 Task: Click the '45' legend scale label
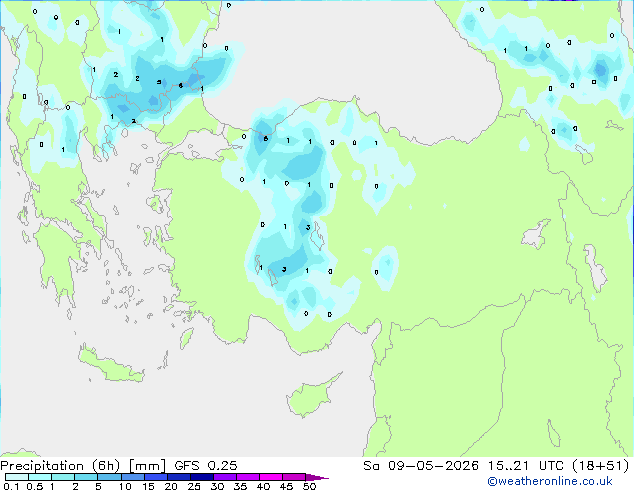(x=286, y=486)
